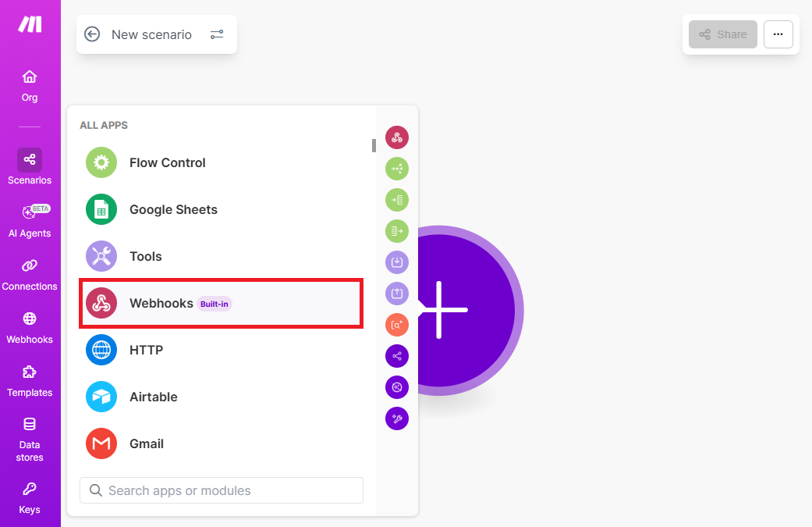812x527 pixels.
Task: Click the red webhook shortcut icon
Action: coord(397,138)
